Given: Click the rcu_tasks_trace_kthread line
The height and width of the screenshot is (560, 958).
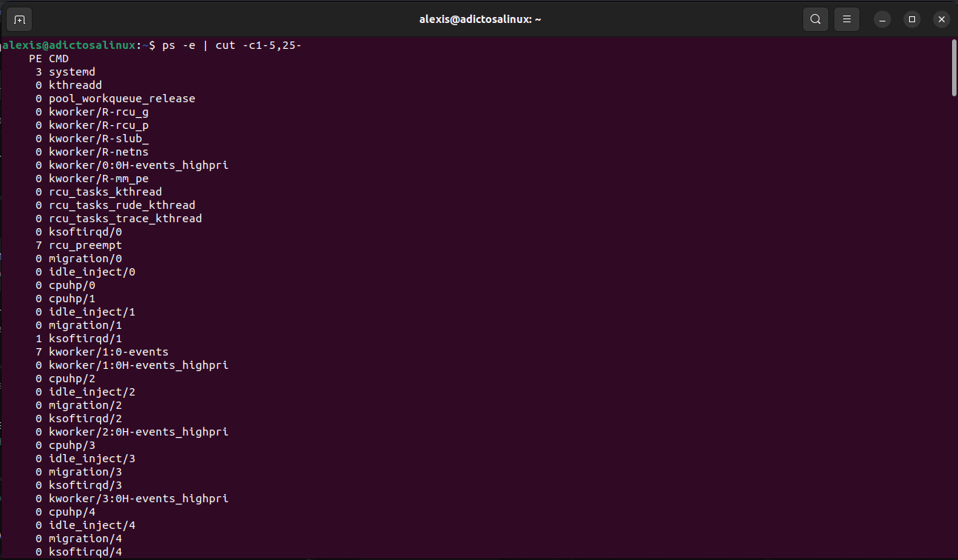Looking at the screenshot, I should [119, 219].
